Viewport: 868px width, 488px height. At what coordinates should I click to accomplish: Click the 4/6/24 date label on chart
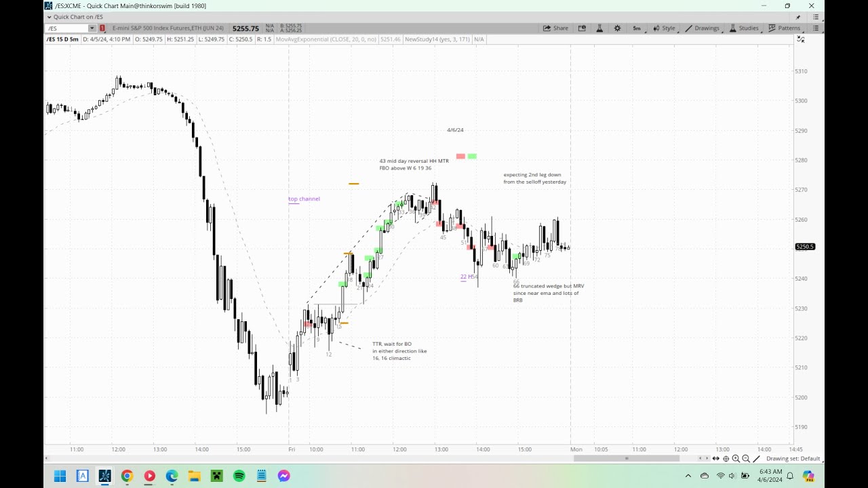click(455, 130)
